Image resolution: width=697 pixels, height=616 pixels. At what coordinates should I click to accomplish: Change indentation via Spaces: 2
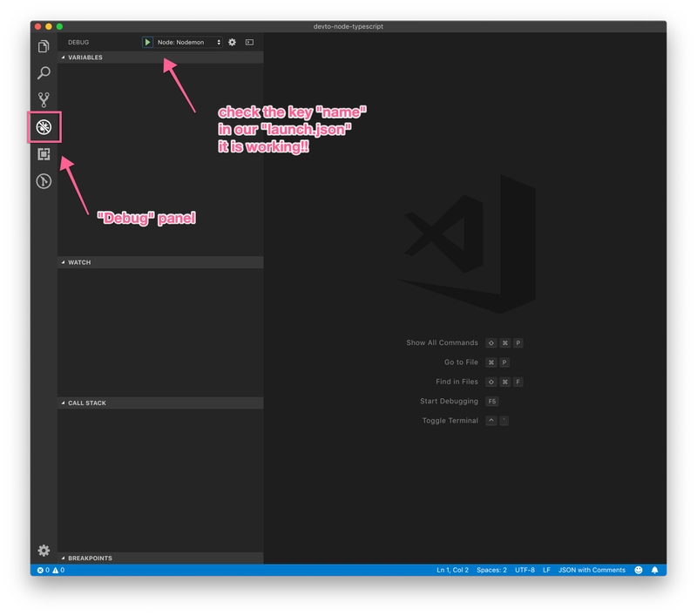491,570
